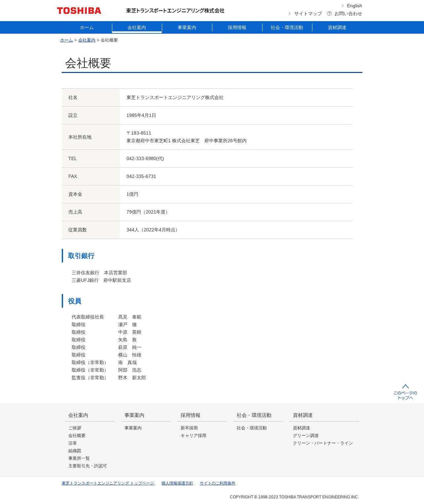Open footer heading 資材調達

click(303, 415)
